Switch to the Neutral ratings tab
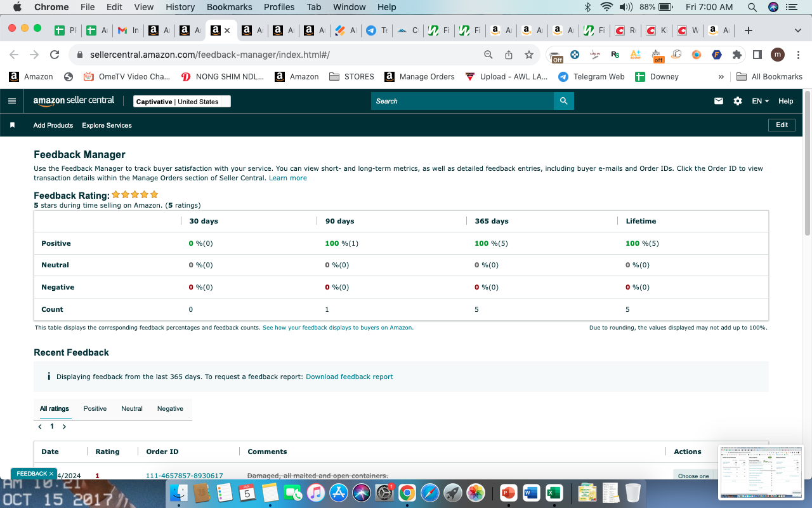 (132, 408)
